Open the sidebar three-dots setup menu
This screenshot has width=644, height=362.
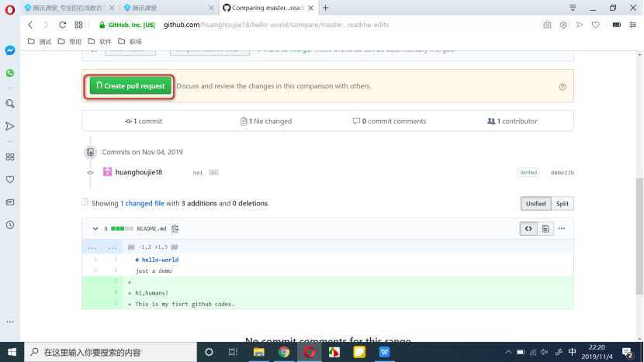(x=10, y=322)
